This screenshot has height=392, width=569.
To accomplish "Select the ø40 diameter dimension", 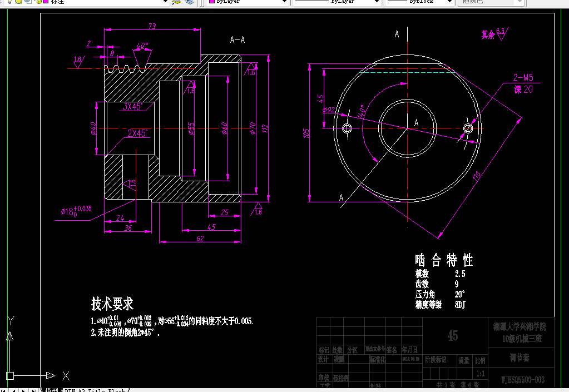I will [x=93, y=128].
